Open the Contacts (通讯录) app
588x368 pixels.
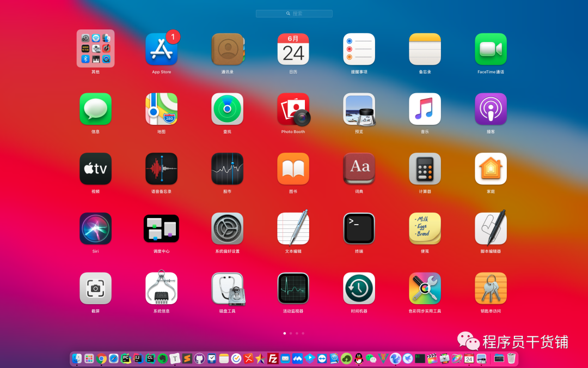pyautogui.click(x=227, y=49)
